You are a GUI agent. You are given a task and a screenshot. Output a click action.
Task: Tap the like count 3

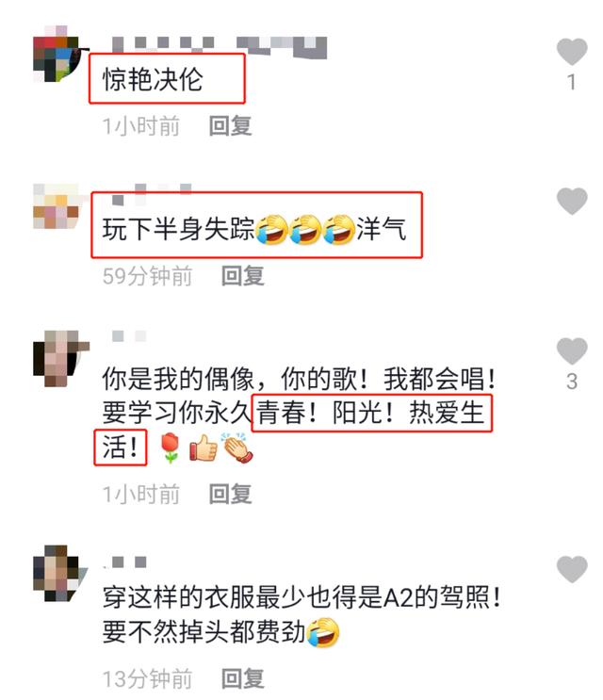tap(572, 382)
